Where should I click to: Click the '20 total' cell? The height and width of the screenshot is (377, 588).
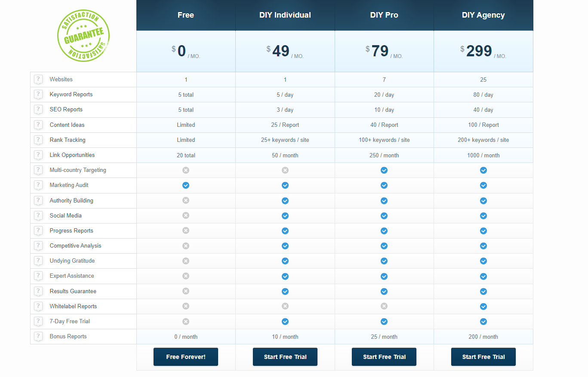[186, 155]
